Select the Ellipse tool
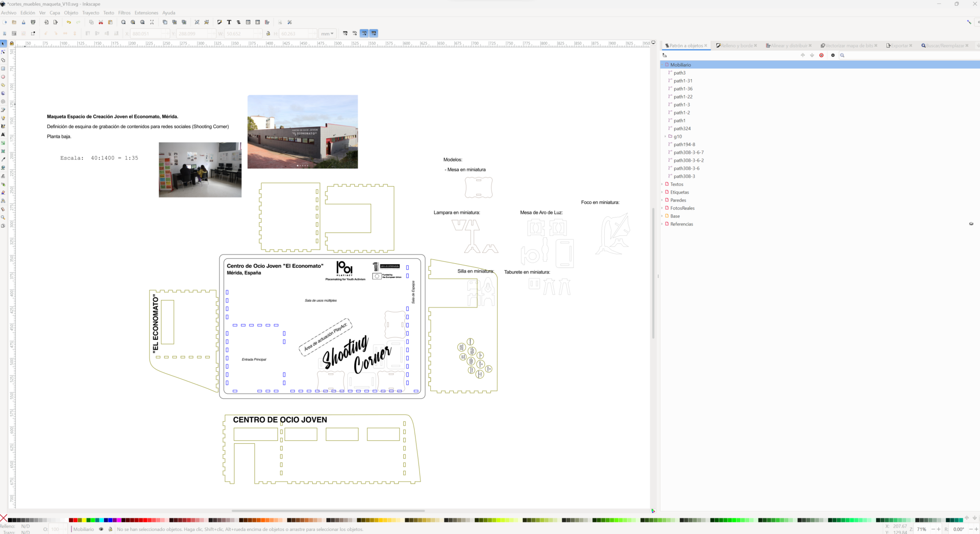The height and width of the screenshot is (534, 980). point(3,77)
